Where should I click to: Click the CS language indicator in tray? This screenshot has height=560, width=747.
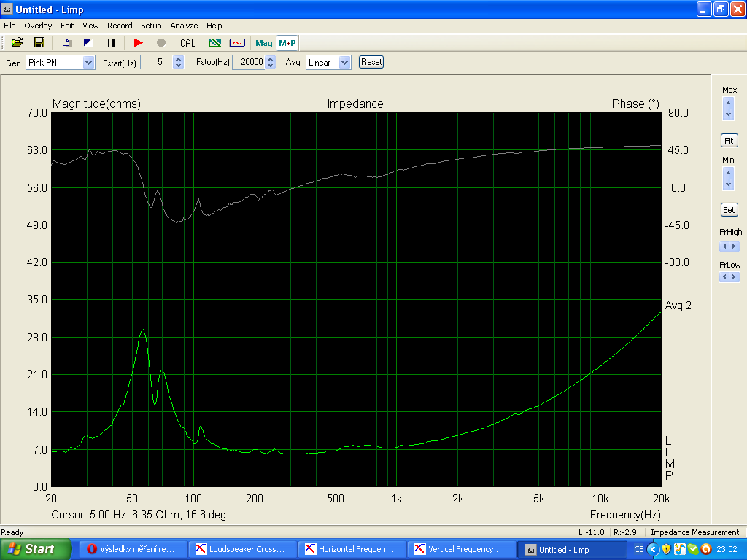point(639,550)
